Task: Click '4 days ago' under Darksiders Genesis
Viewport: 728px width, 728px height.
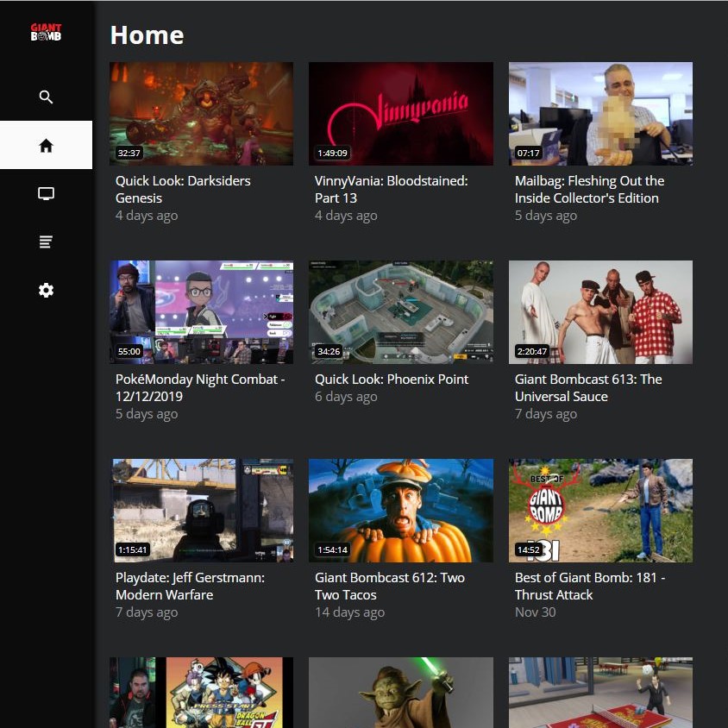Action: [147, 216]
